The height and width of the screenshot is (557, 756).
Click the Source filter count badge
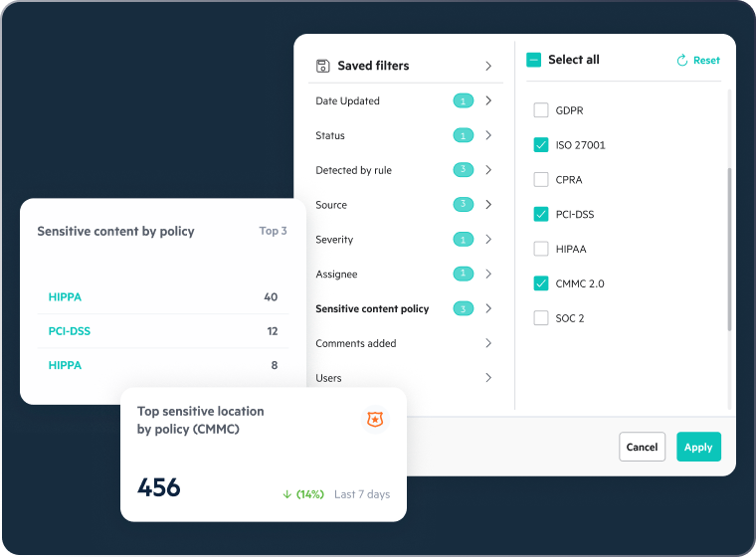click(463, 205)
